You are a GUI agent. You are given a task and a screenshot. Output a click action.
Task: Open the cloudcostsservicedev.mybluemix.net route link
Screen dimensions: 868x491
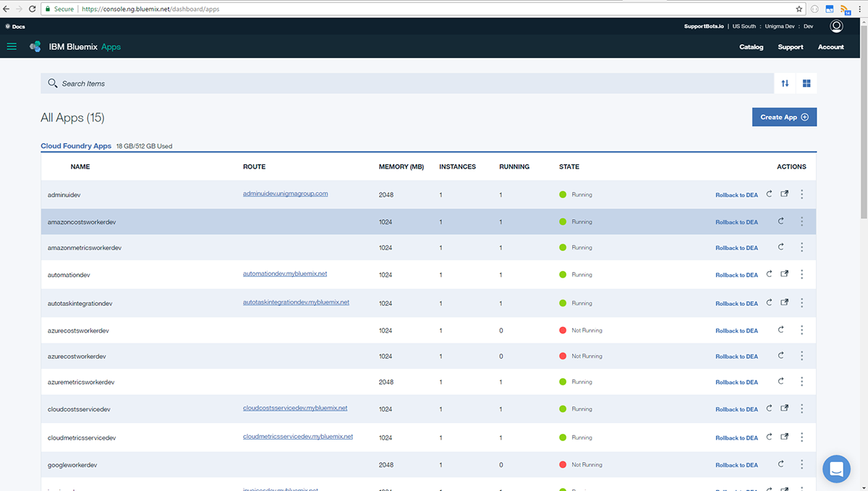[x=295, y=408]
